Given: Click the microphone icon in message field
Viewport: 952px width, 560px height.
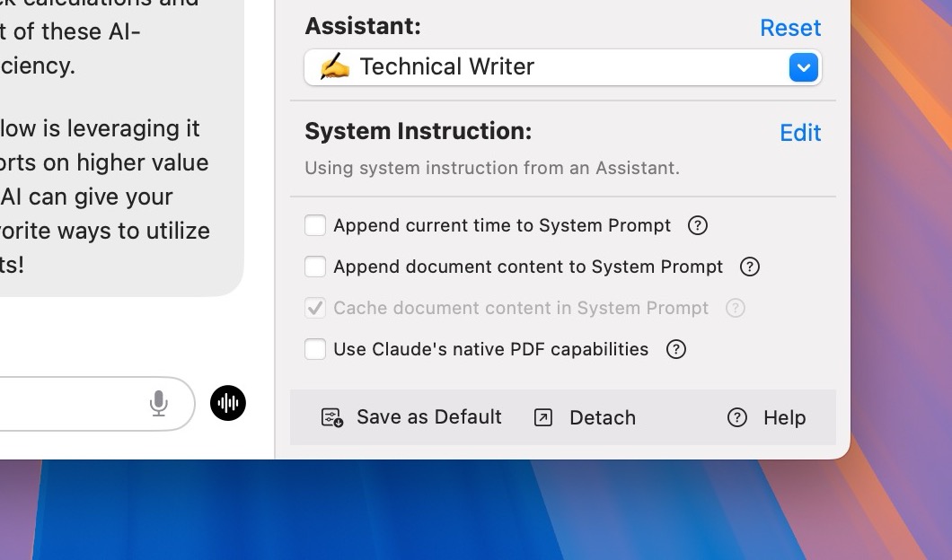Looking at the screenshot, I should click(x=159, y=404).
